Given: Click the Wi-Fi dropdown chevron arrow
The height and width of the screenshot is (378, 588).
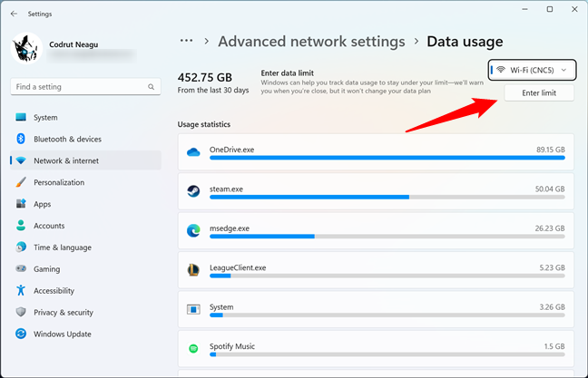Looking at the screenshot, I should click(563, 70).
